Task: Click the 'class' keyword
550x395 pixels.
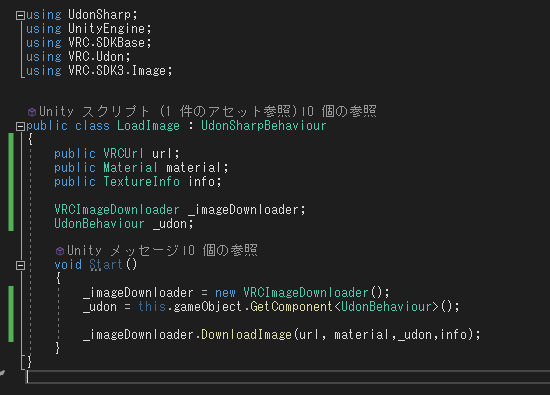Action: coord(92,126)
